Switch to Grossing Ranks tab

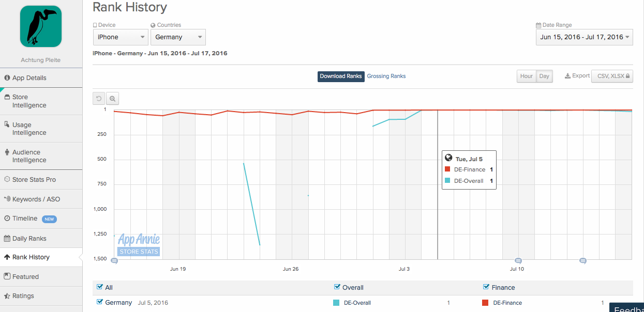coord(386,76)
